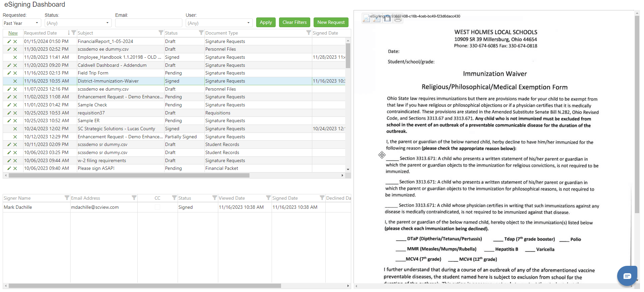Click the 'Requisitions' document type cell
The height and width of the screenshot is (292, 644).
click(x=258, y=113)
